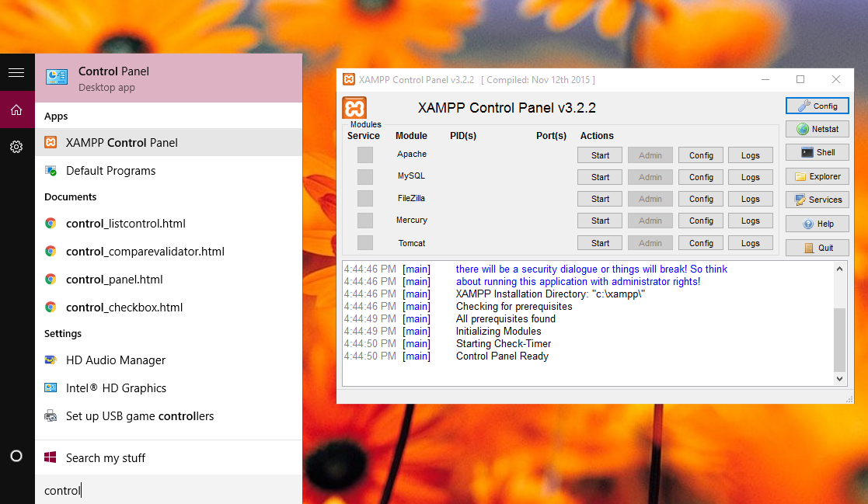Open Control Panel desktop app result

(169, 78)
